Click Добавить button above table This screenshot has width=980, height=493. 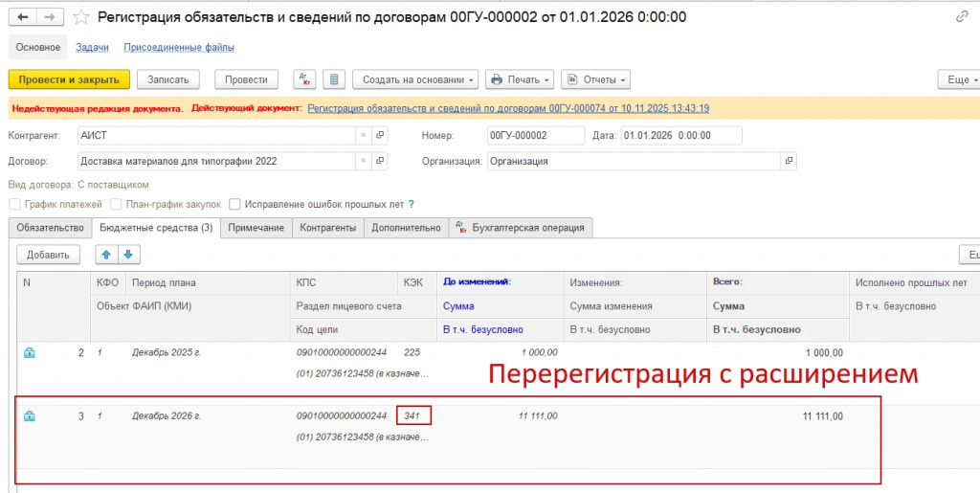[x=48, y=255]
